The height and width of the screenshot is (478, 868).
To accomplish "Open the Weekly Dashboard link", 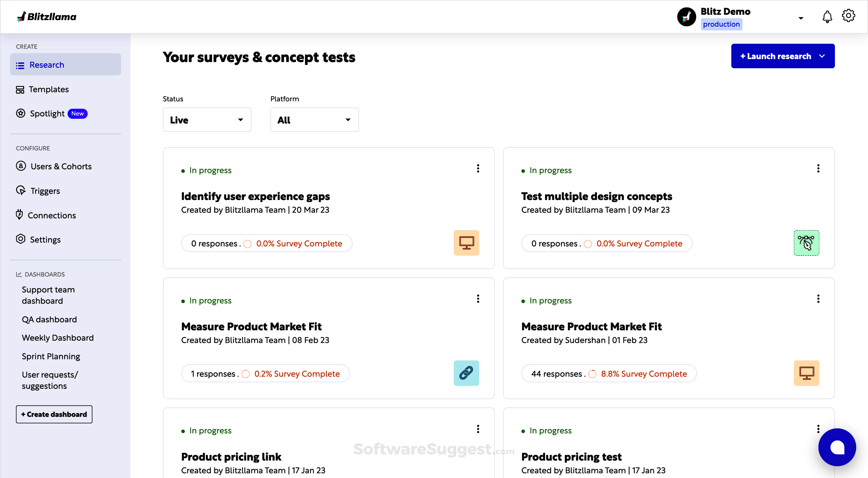I will pos(58,337).
